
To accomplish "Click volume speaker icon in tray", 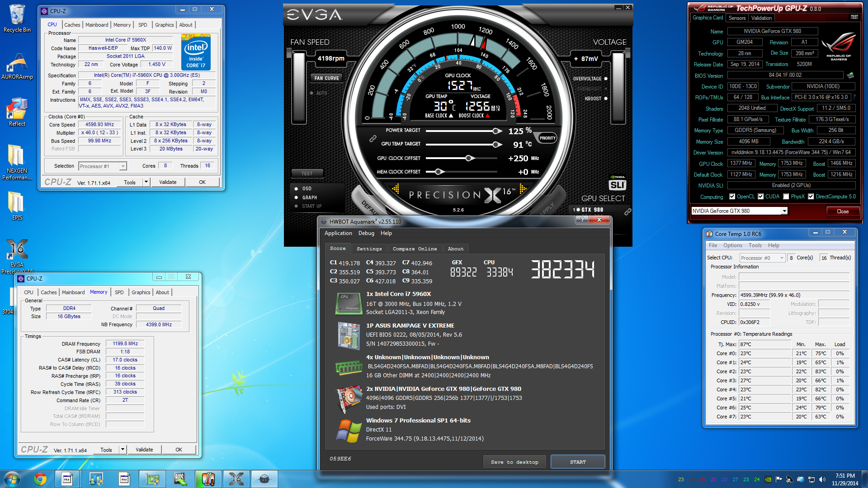I will click(x=822, y=479).
